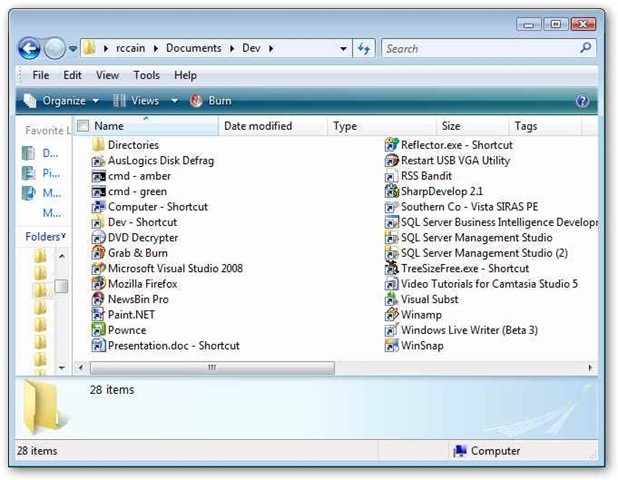
Task: Click the Microsoft Visual Studio 2008 icon
Action: coord(98,268)
